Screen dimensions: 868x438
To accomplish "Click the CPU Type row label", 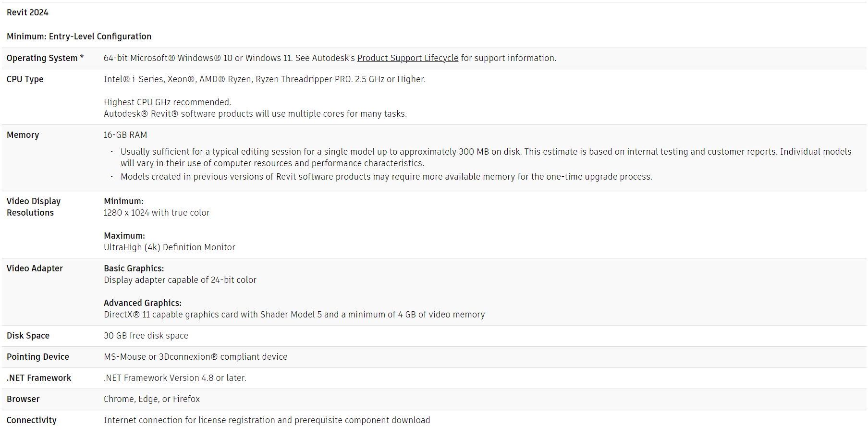I will coord(25,79).
